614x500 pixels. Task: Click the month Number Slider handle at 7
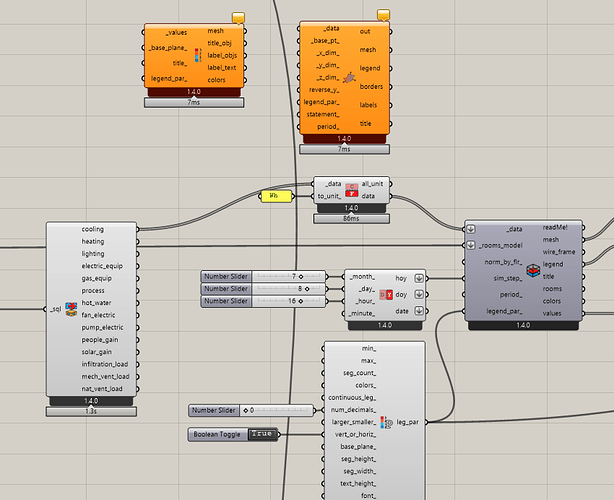click(301, 276)
